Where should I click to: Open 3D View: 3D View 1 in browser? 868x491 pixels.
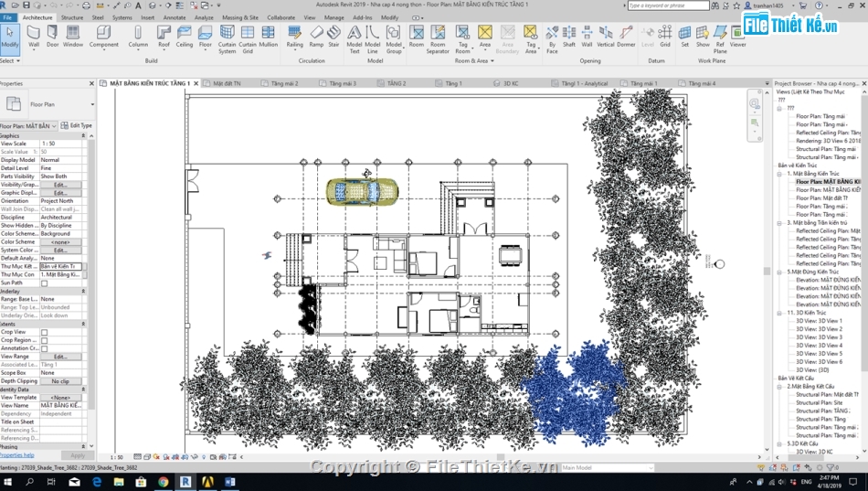click(819, 321)
